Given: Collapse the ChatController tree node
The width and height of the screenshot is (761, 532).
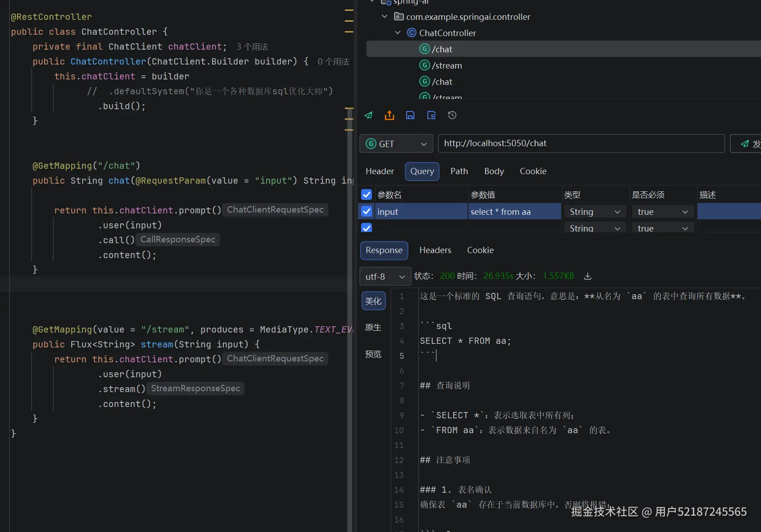Looking at the screenshot, I should coord(398,33).
